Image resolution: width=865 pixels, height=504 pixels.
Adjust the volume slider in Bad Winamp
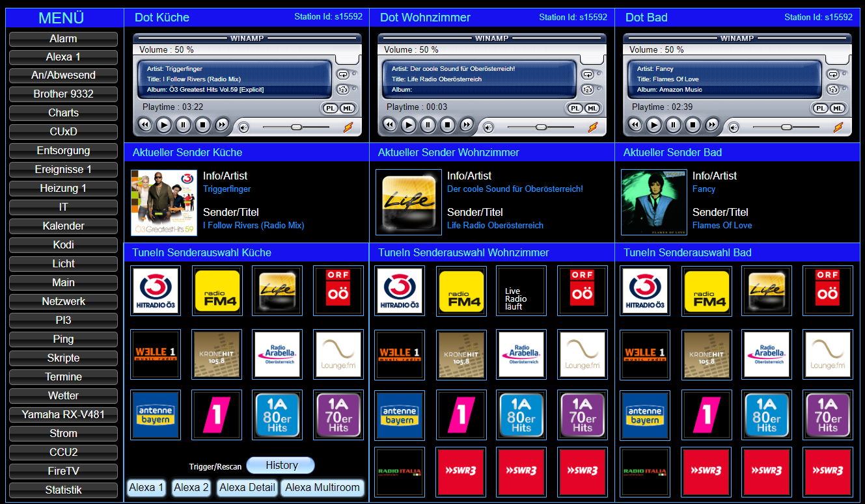click(x=786, y=127)
